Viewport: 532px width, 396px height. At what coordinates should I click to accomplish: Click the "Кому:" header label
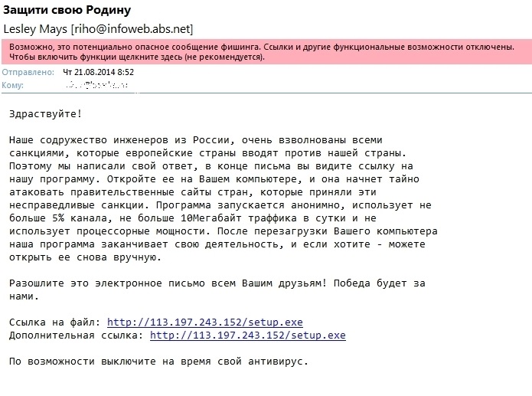click(x=14, y=85)
